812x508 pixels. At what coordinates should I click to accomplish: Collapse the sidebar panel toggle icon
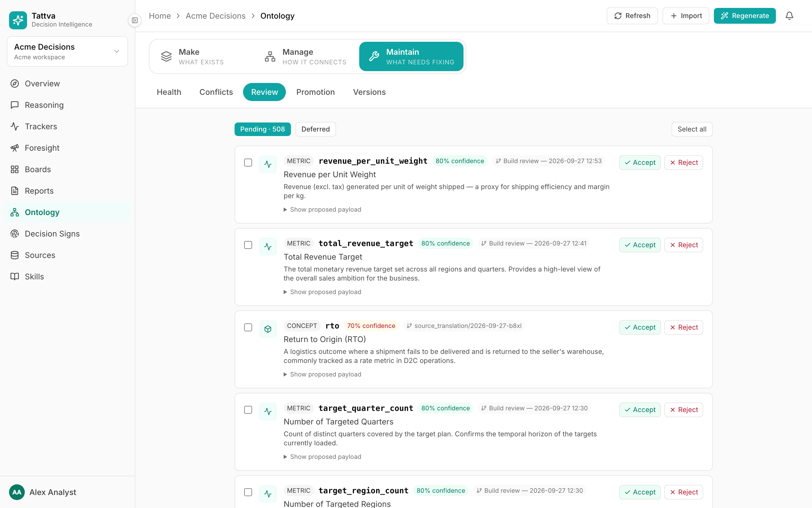click(134, 20)
